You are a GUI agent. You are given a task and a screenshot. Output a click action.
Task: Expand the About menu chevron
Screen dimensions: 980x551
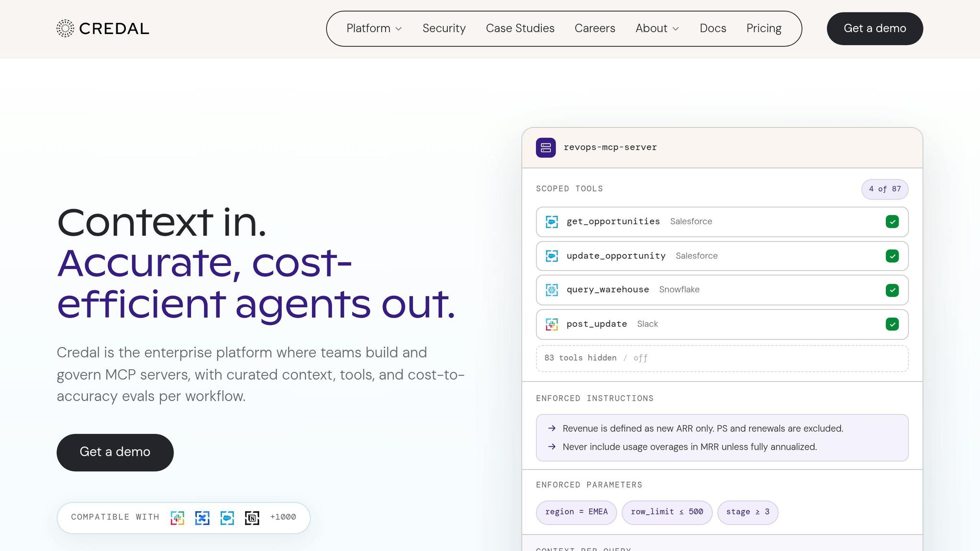click(x=676, y=29)
